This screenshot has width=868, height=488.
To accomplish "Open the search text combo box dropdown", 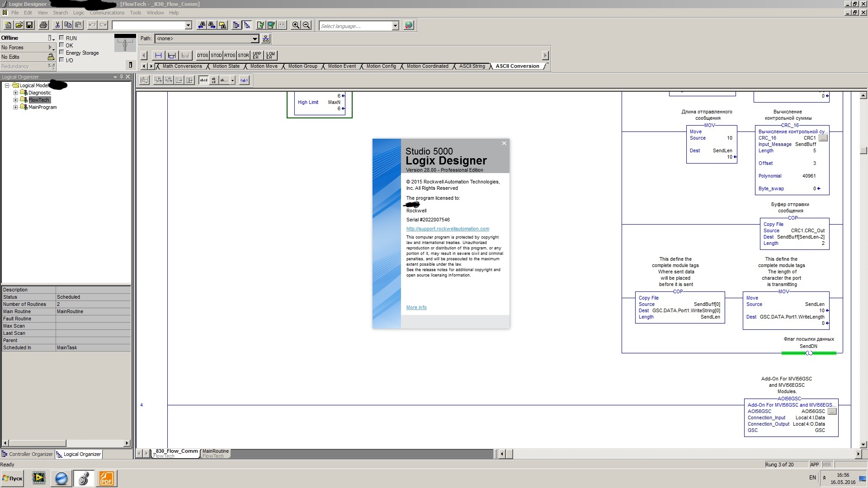I will 189,25.
